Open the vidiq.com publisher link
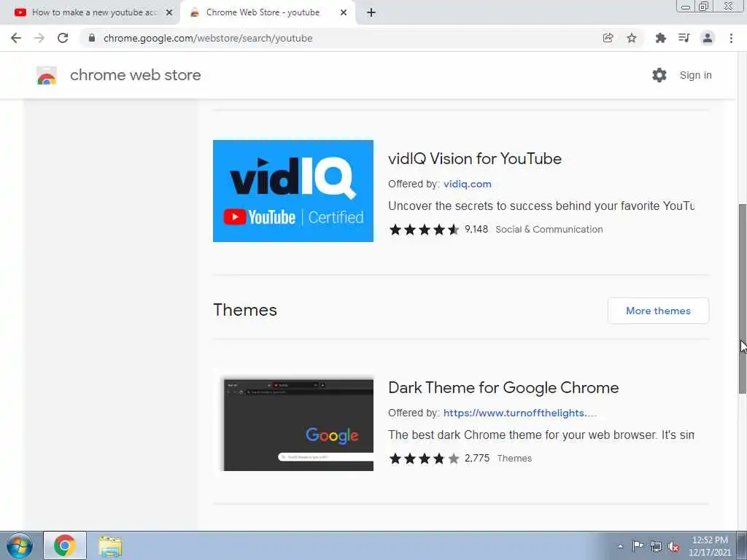 pyautogui.click(x=468, y=184)
